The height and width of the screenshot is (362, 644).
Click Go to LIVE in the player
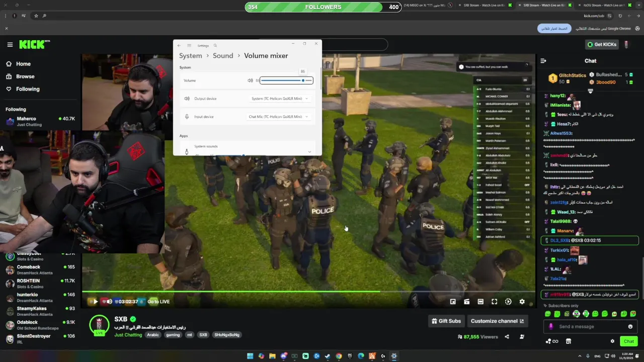click(158, 302)
